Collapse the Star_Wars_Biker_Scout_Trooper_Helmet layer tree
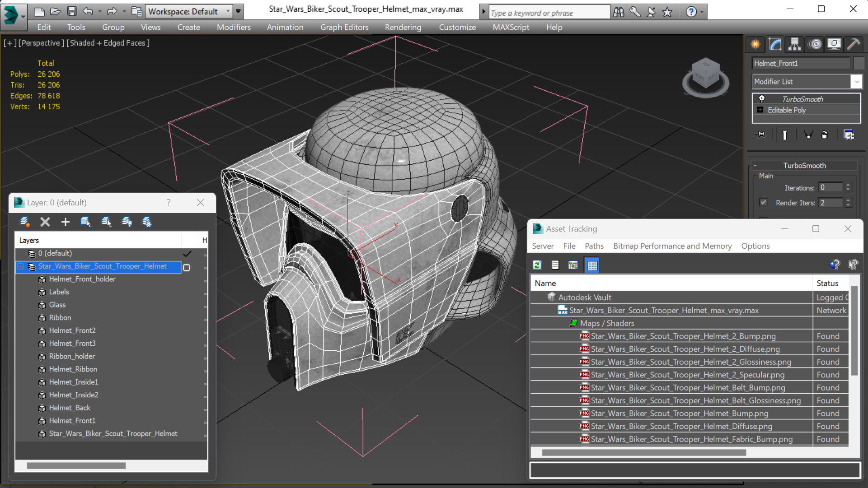Viewport: 868px width, 488px height. (20, 267)
